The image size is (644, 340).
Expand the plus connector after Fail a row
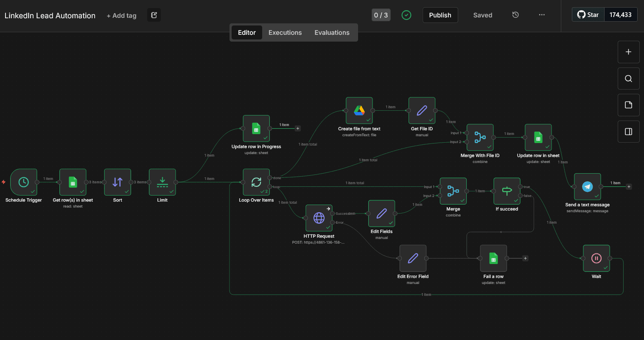tap(525, 258)
